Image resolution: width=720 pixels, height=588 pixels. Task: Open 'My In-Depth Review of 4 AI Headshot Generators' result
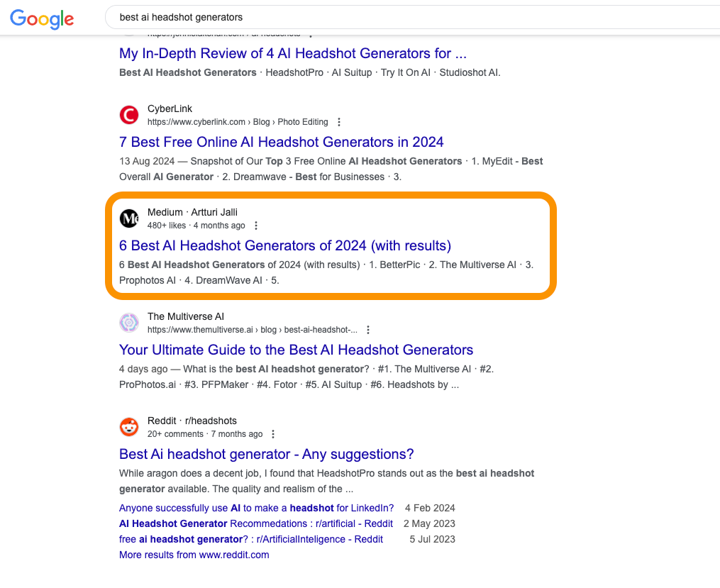point(292,53)
